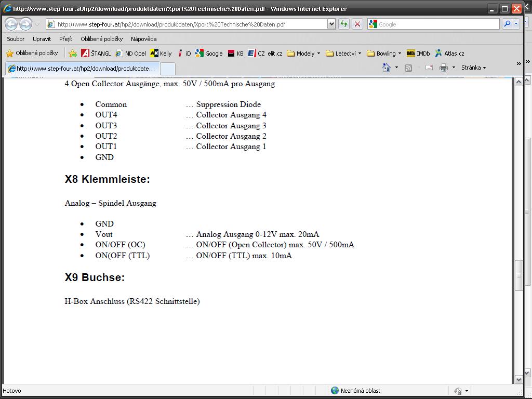The image size is (532, 399).
Task: Click the Oblíbené položky favorites button
Action: (x=32, y=53)
